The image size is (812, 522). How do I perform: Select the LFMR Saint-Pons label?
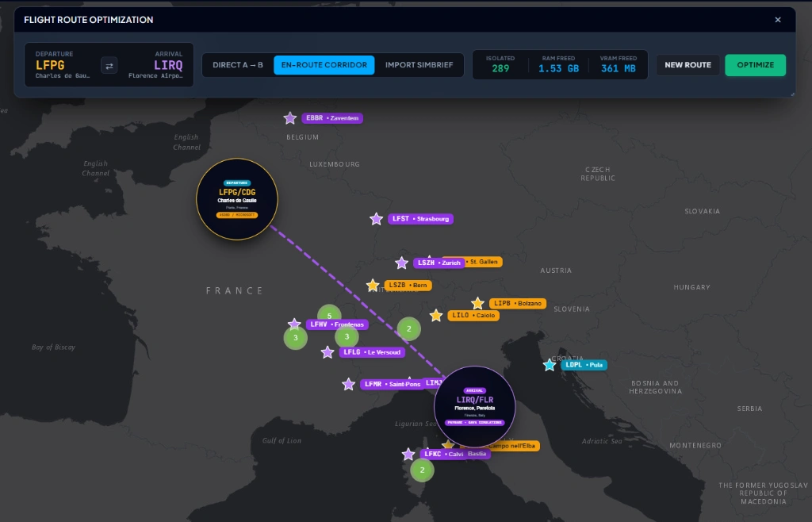392,384
